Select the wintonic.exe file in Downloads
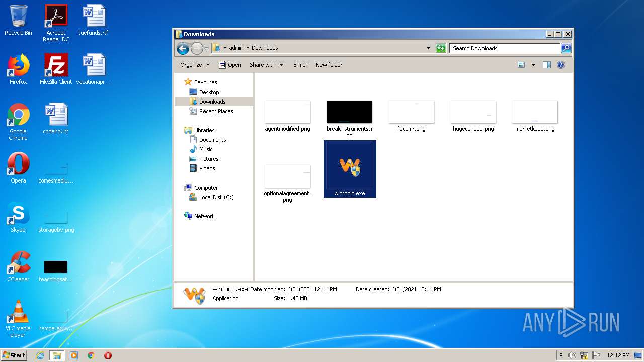Screen dimensions: 644x362 click(x=350, y=169)
